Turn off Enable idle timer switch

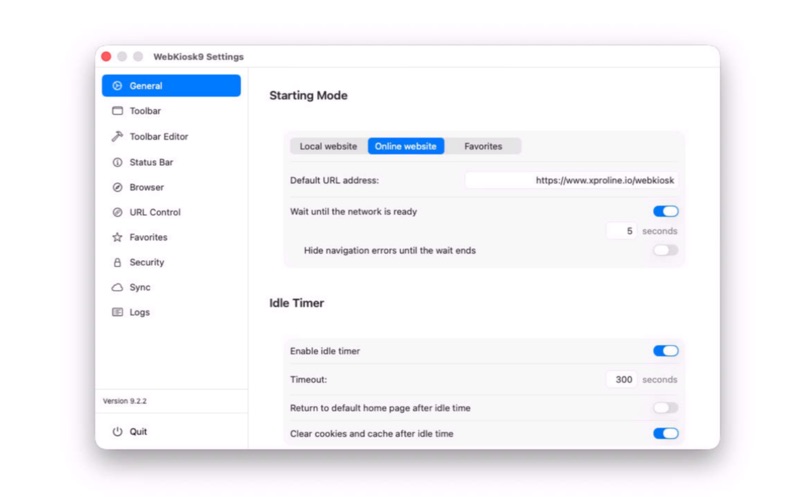(665, 351)
